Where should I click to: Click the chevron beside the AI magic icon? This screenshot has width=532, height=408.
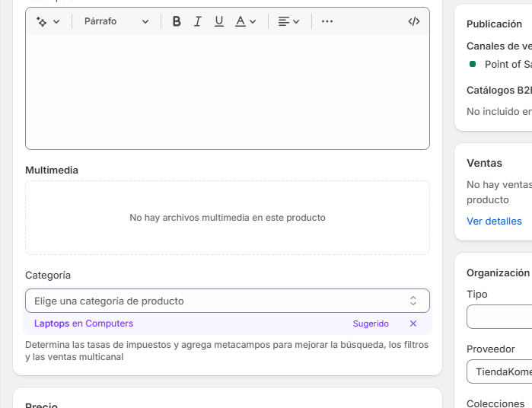(x=56, y=21)
